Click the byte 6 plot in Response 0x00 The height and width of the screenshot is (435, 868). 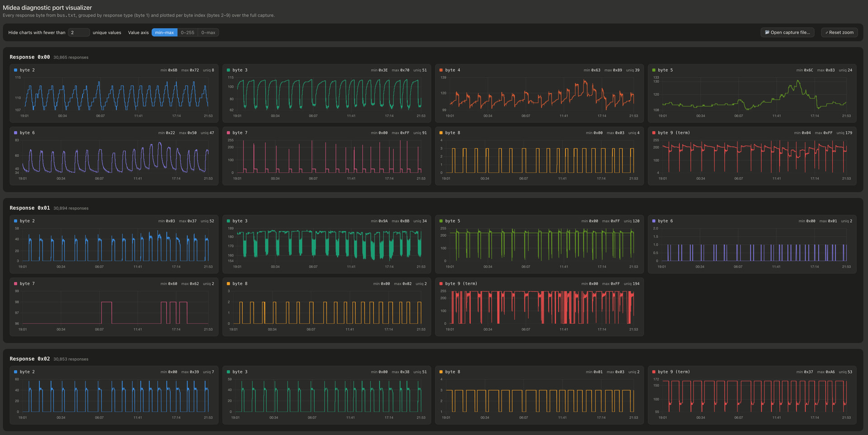click(114, 159)
